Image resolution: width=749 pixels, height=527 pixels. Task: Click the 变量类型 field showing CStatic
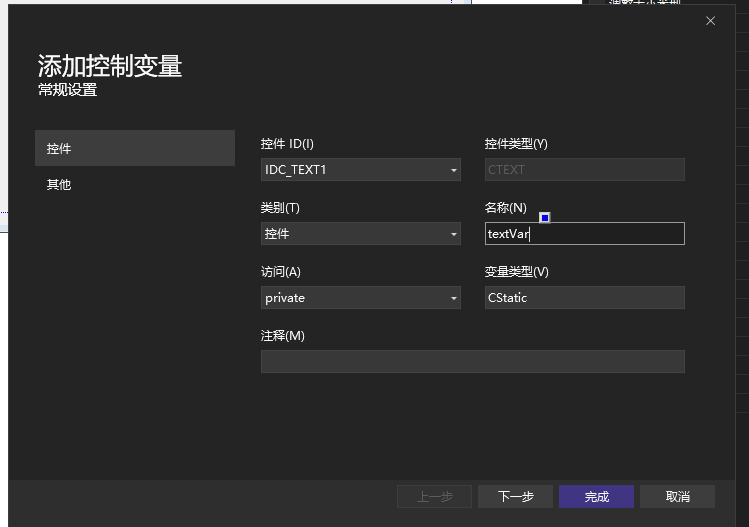(x=585, y=298)
